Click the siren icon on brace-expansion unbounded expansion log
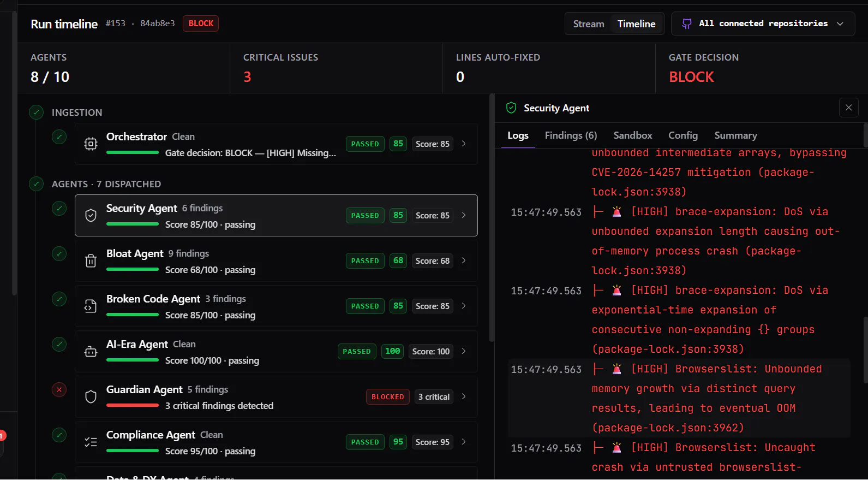Viewport: 868px width, 480px height. (617, 212)
